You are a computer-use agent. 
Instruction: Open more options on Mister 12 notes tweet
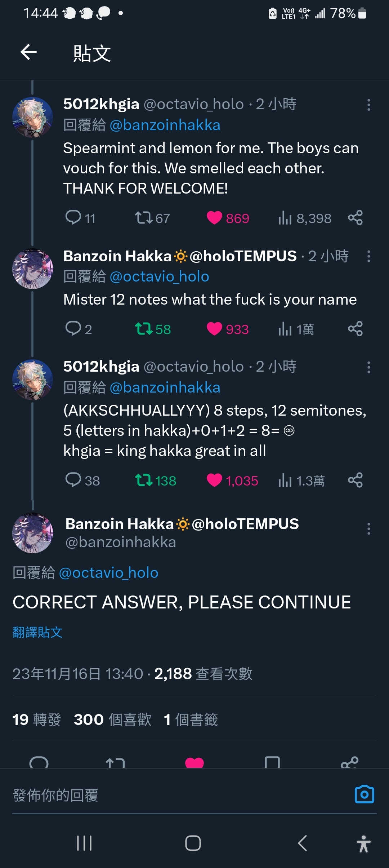click(x=368, y=256)
